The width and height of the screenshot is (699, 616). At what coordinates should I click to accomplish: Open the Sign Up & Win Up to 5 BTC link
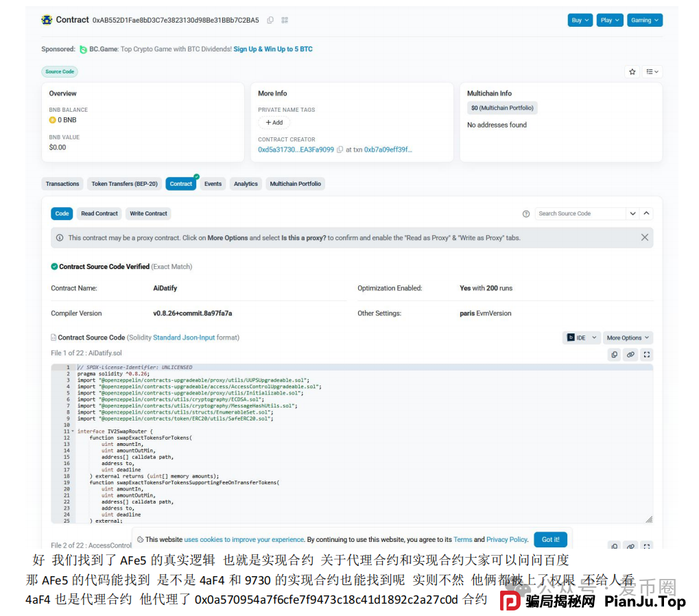(x=273, y=49)
